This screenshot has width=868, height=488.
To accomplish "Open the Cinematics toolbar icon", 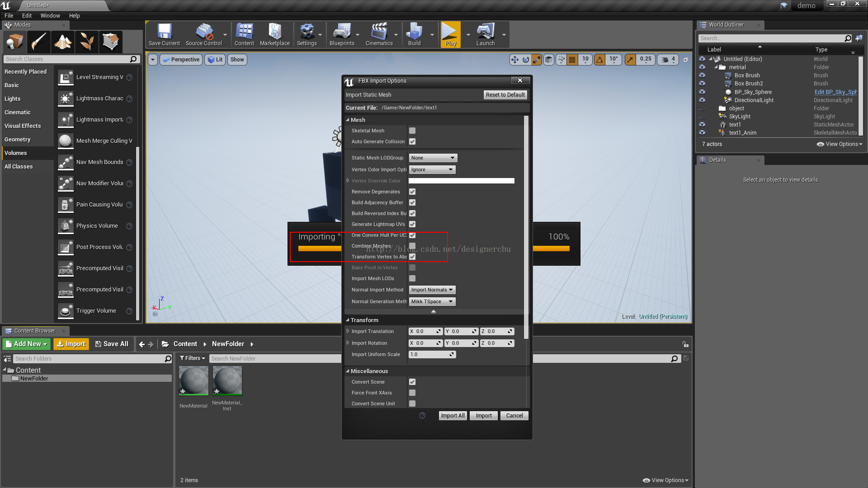I will point(379,35).
